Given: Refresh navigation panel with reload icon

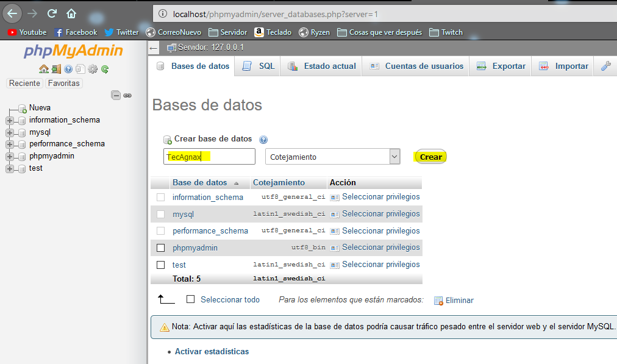Looking at the screenshot, I should point(104,69).
